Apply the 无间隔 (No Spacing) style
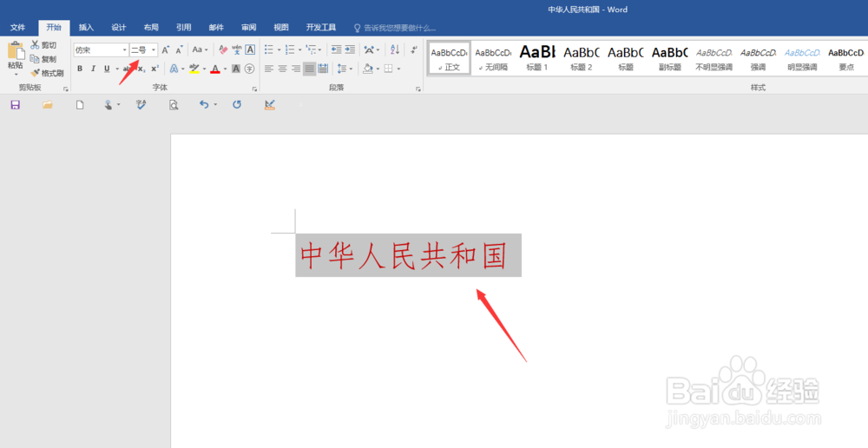 coord(493,59)
